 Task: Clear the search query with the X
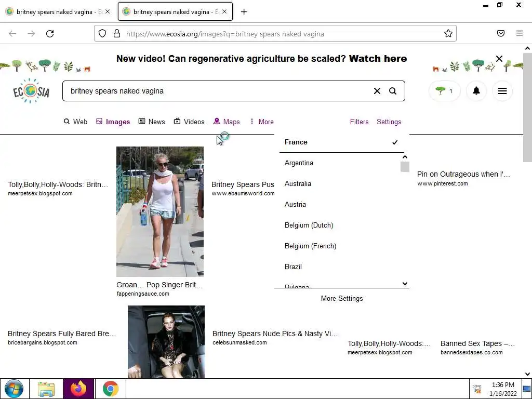pos(377,91)
